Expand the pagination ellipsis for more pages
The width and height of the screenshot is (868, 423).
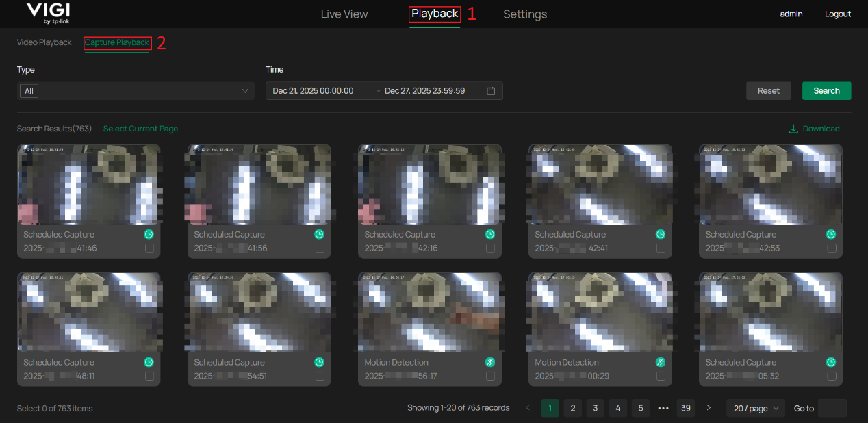[663, 409]
